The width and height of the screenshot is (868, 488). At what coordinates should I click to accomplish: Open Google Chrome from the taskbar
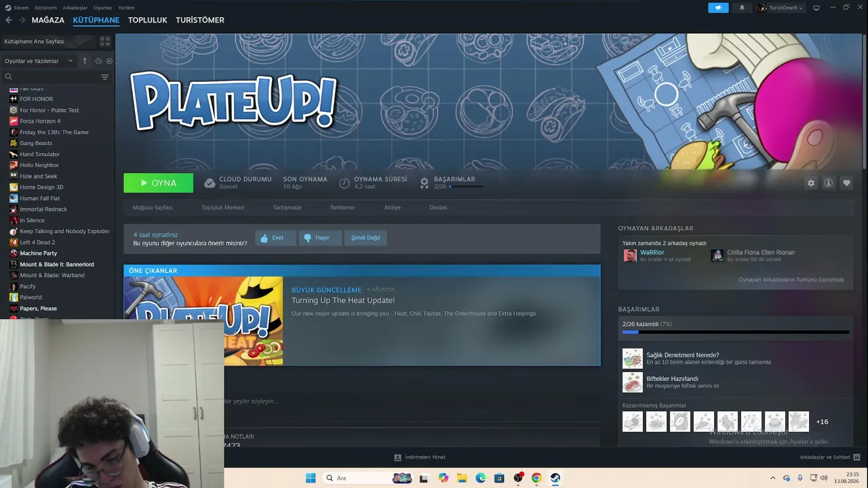pyautogui.click(x=536, y=478)
